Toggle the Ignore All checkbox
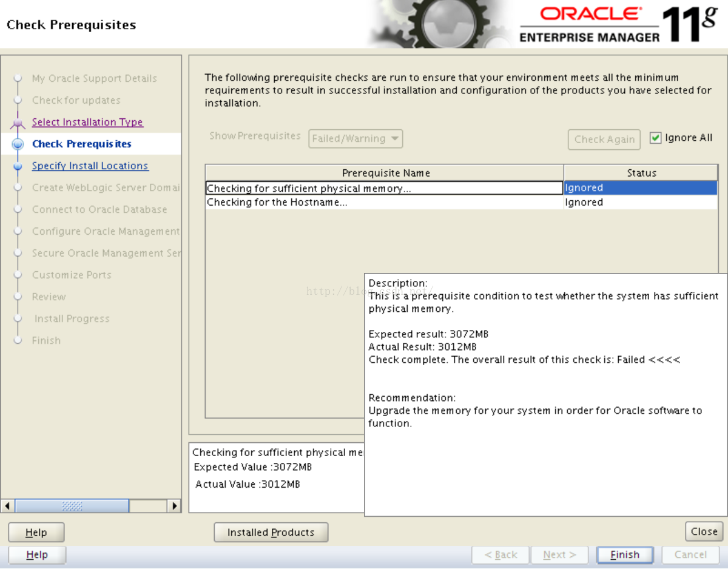This screenshot has height=569, width=728. (x=655, y=138)
